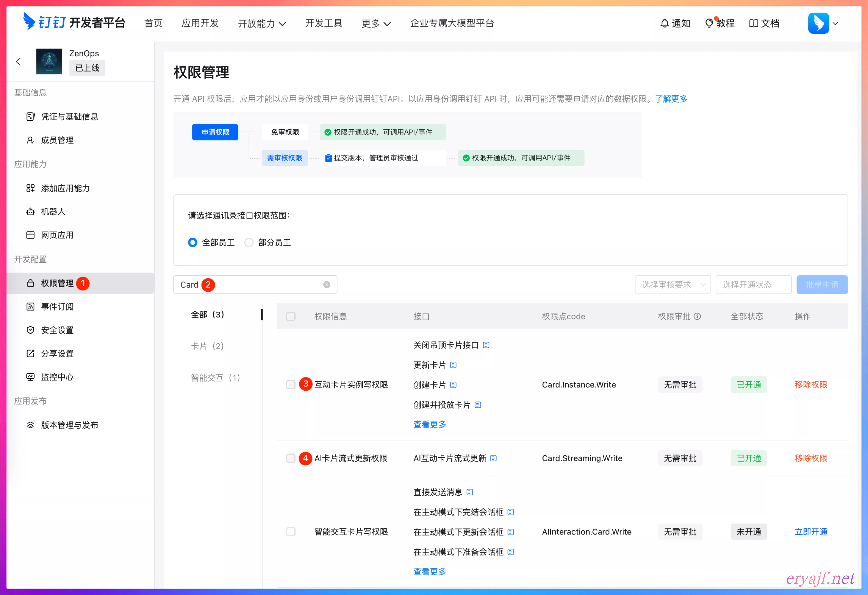
Task: Check the 互动卡片实例写权限 row checkbox
Action: pyautogui.click(x=291, y=385)
